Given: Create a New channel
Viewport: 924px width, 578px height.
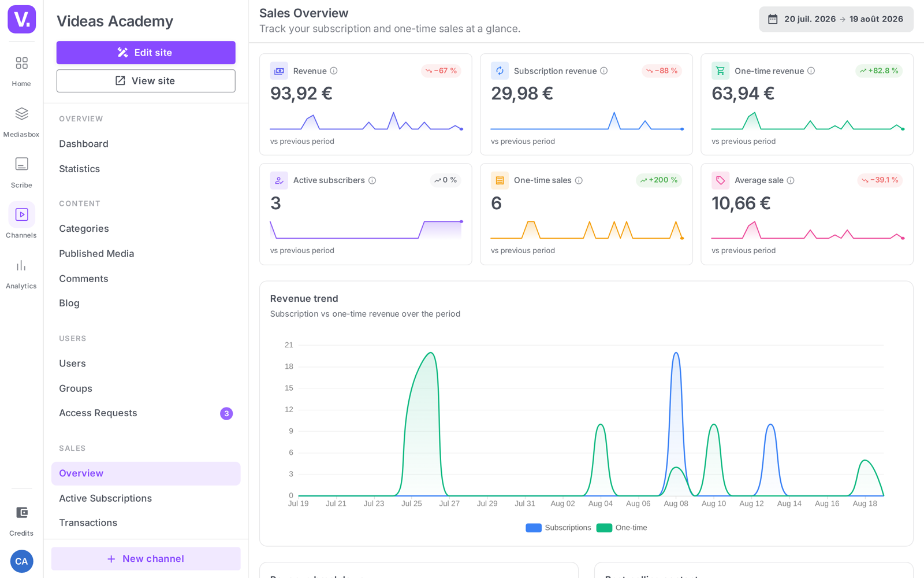Looking at the screenshot, I should point(146,559).
